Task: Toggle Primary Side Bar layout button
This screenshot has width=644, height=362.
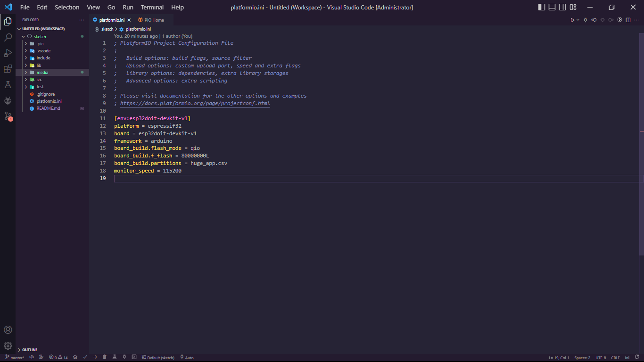Action: [541, 7]
